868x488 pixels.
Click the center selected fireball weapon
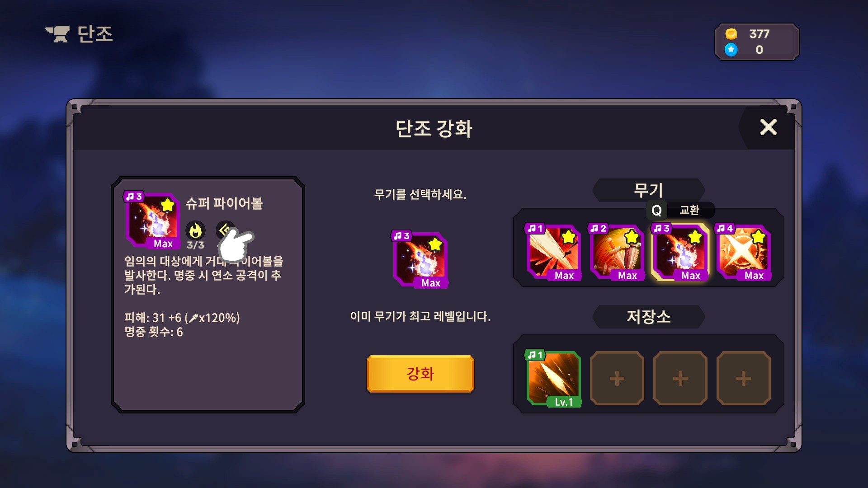coord(420,260)
